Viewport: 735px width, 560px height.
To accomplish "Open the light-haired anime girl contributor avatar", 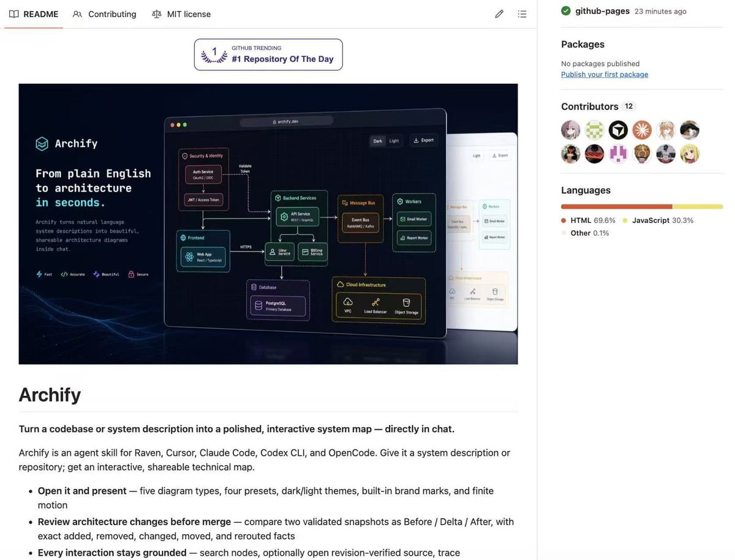I will click(x=666, y=130).
